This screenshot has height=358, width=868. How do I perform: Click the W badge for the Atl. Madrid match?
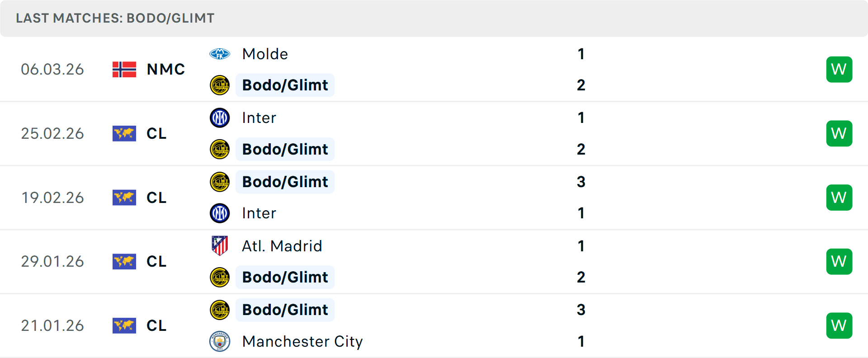[x=839, y=261]
